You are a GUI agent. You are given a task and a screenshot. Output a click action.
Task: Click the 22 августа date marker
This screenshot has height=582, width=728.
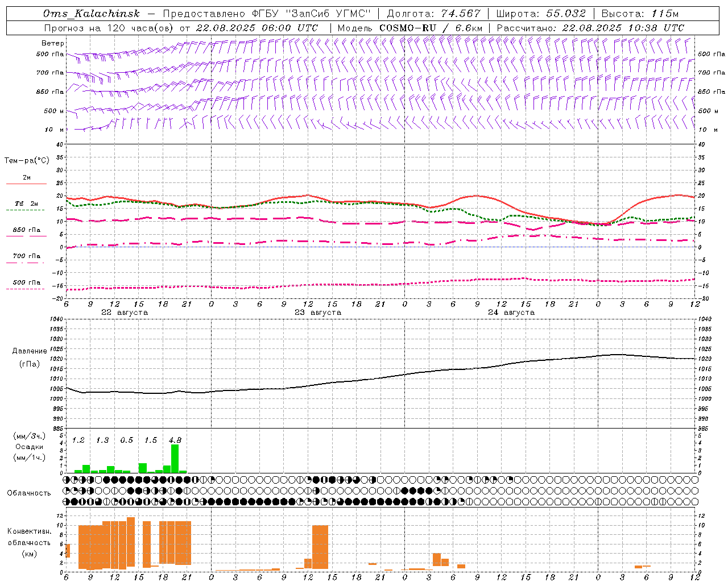(124, 313)
